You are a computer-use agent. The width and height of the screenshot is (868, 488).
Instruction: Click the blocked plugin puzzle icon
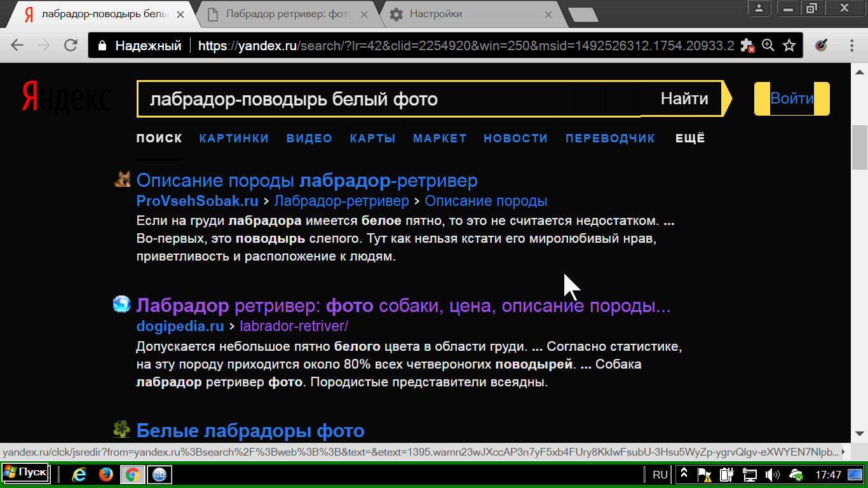[x=748, y=46]
